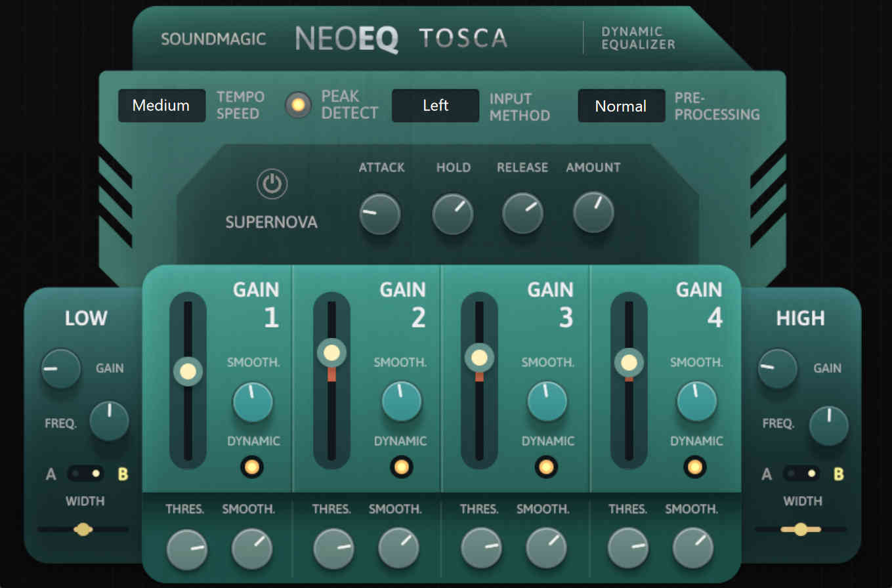
Task: Toggle the Supernova power button
Action: coord(272,184)
